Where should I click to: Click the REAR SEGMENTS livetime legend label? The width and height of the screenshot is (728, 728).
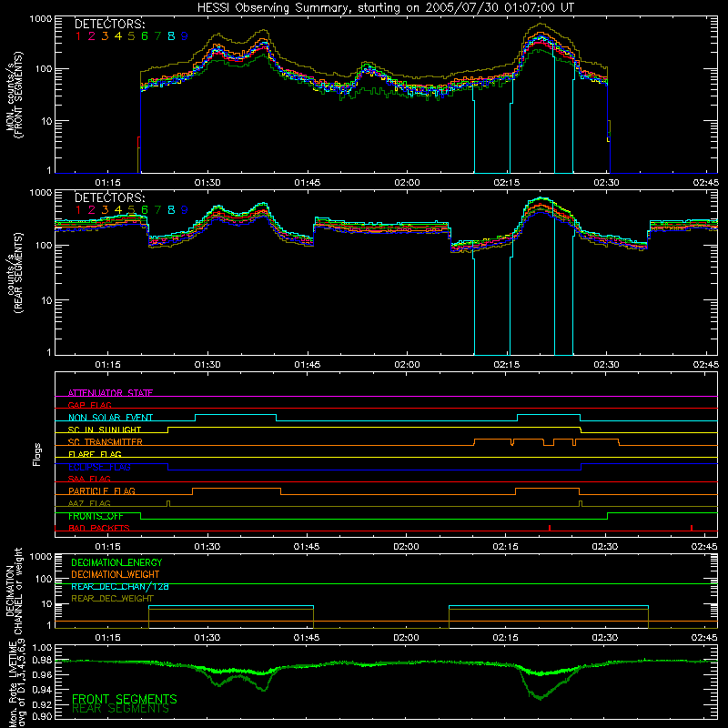(x=121, y=709)
